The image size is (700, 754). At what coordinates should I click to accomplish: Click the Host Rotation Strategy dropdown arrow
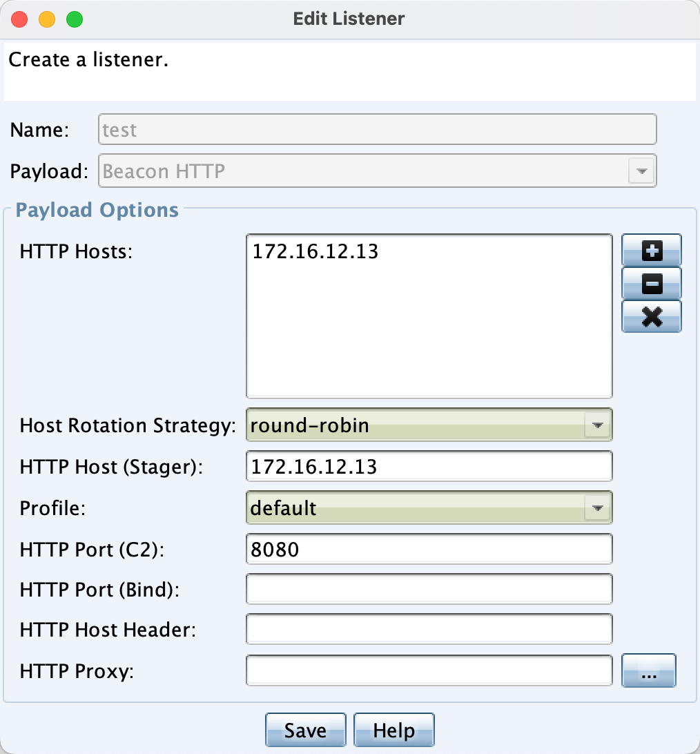click(x=597, y=425)
